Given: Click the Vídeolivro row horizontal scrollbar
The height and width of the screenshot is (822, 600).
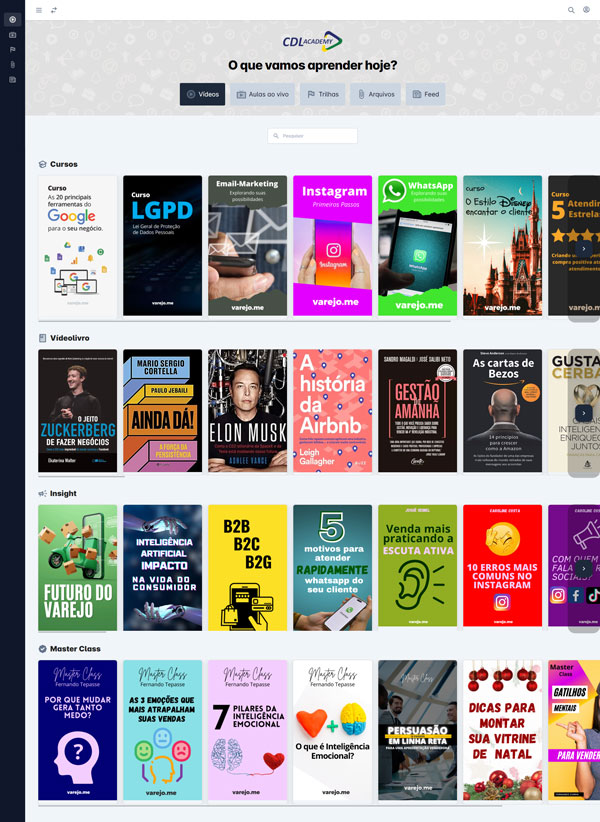Looking at the screenshot, I should 81,477.
